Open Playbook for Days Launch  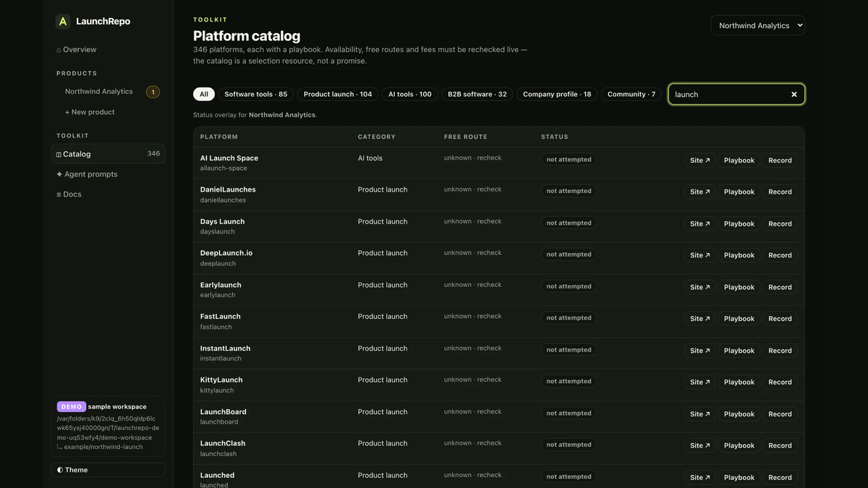pos(739,223)
